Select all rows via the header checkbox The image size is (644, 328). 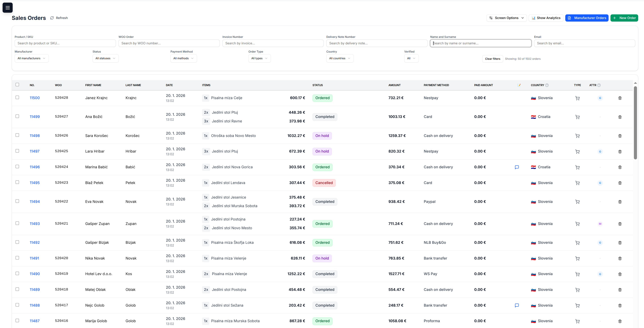tap(17, 85)
